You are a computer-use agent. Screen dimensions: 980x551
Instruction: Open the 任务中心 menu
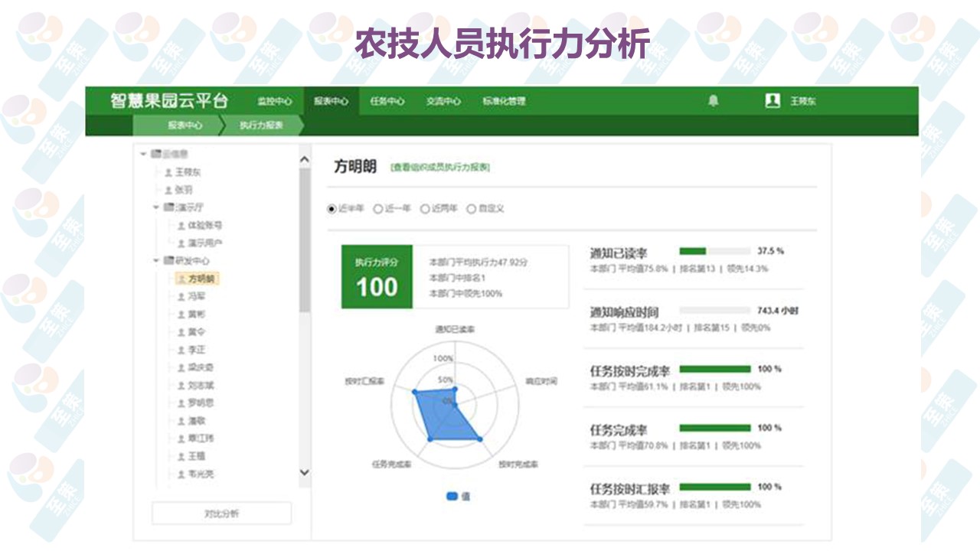(x=387, y=101)
